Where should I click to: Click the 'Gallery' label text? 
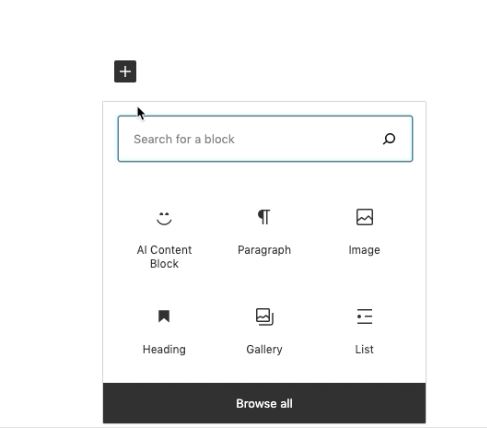click(x=264, y=349)
